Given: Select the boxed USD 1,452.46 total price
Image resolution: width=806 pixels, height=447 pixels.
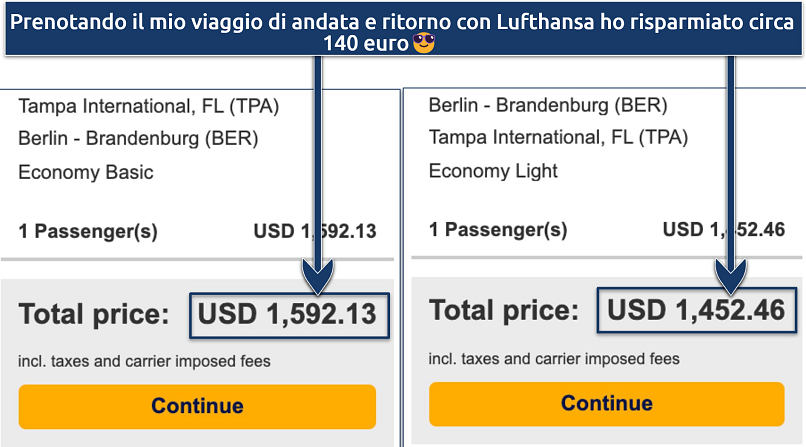Looking at the screenshot, I should point(697,311).
